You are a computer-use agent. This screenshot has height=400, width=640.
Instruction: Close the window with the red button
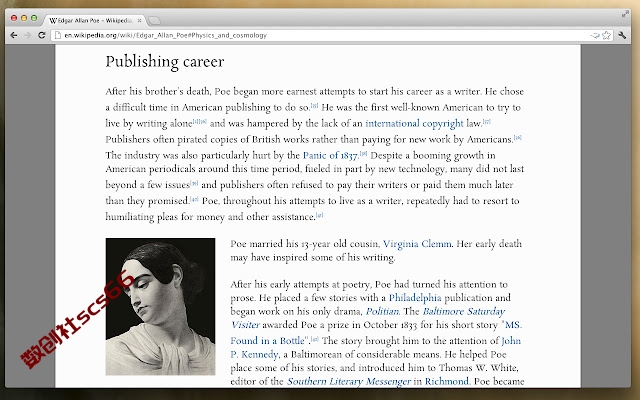click(14, 18)
